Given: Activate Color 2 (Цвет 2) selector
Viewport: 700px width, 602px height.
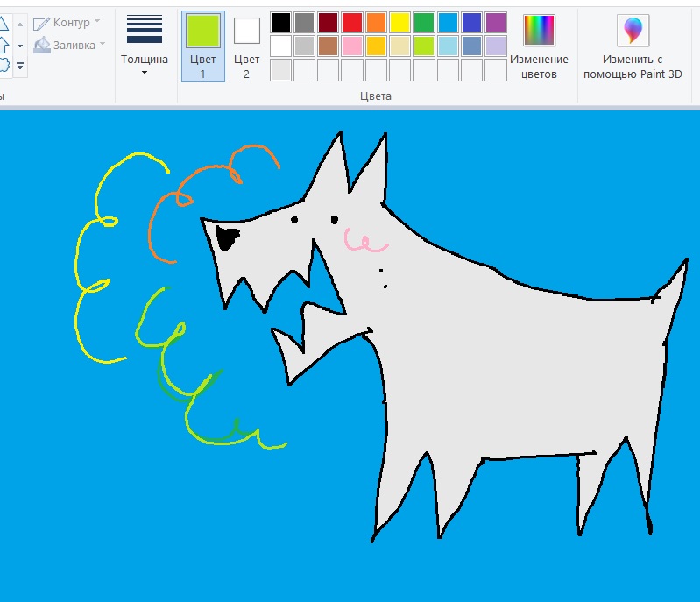Looking at the screenshot, I should click(246, 46).
